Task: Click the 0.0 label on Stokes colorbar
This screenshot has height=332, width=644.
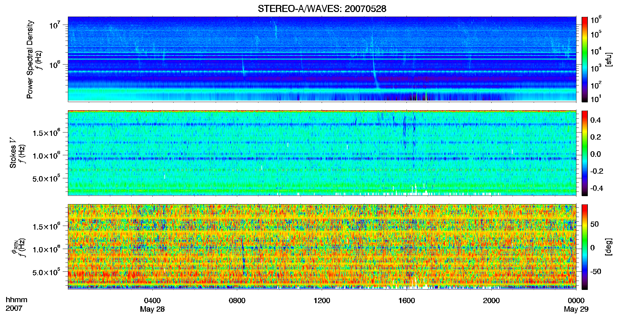Action: pyautogui.click(x=595, y=154)
